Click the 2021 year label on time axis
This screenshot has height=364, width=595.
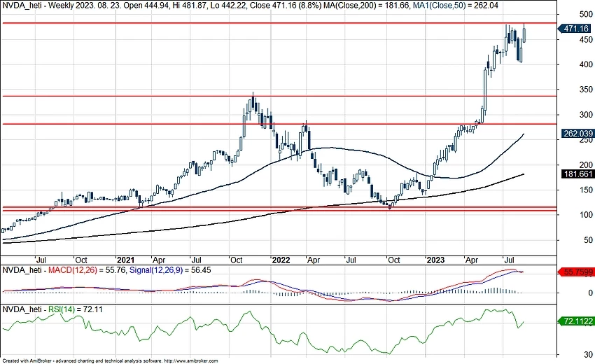pos(125,260)
